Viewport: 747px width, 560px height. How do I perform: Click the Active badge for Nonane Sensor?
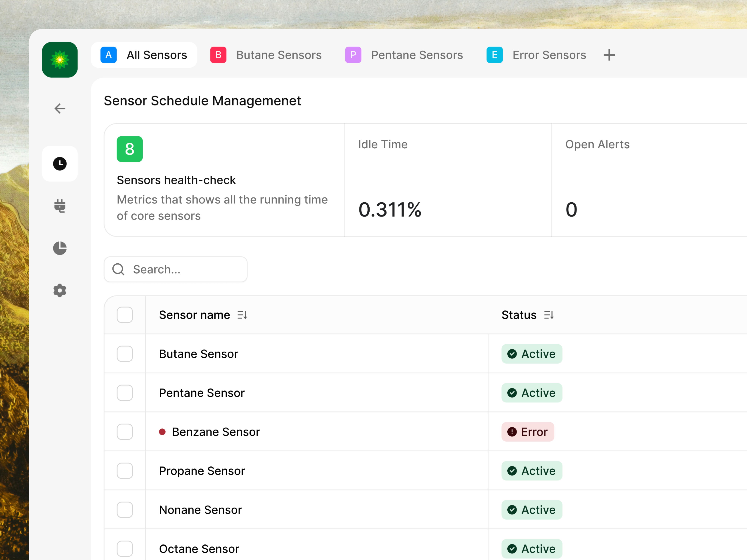pos(532,510)
